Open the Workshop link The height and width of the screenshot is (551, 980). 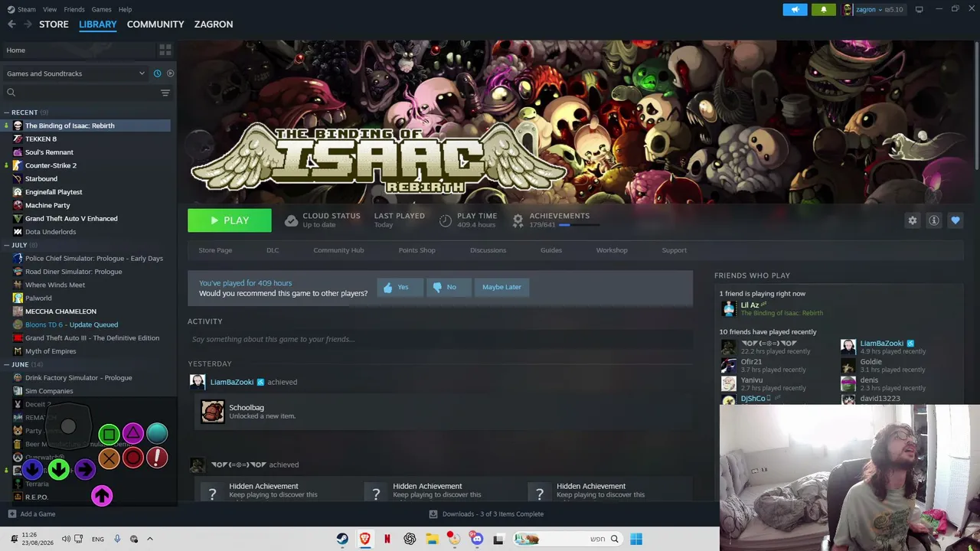point(612,250)
